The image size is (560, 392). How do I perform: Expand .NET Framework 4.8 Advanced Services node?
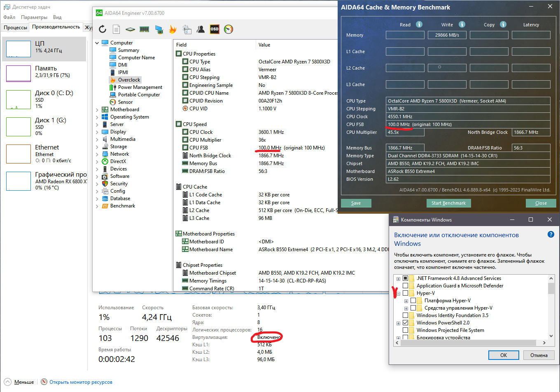click(398, 279)
